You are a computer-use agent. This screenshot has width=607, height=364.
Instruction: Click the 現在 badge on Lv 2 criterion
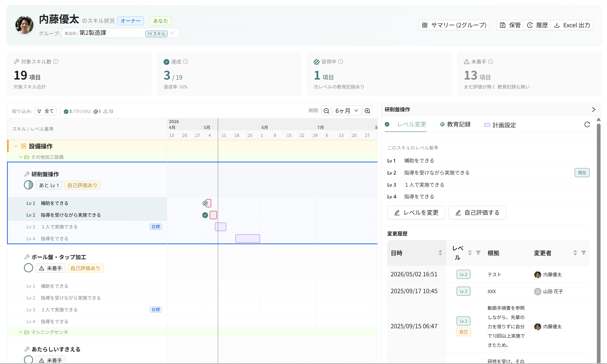(582, 173)
